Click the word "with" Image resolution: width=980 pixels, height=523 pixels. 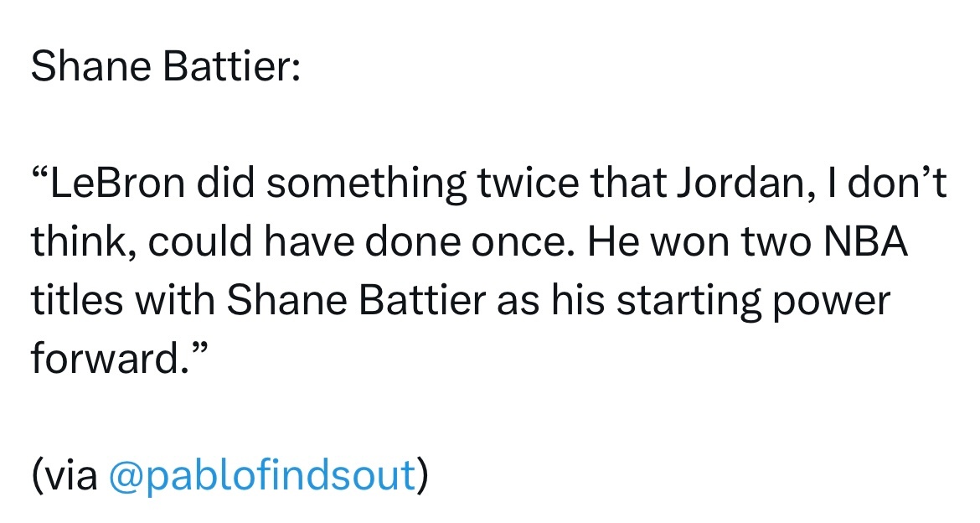(x=175, y=300)
